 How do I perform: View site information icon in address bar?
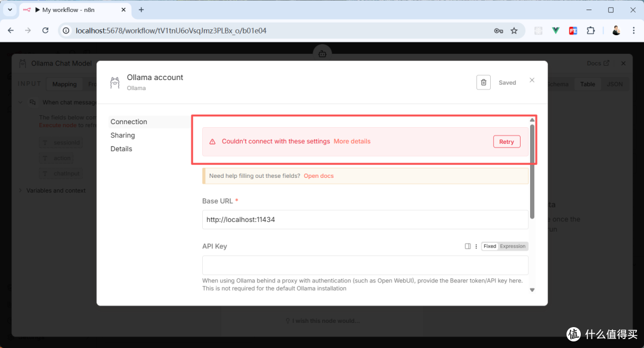coord(66,30)
